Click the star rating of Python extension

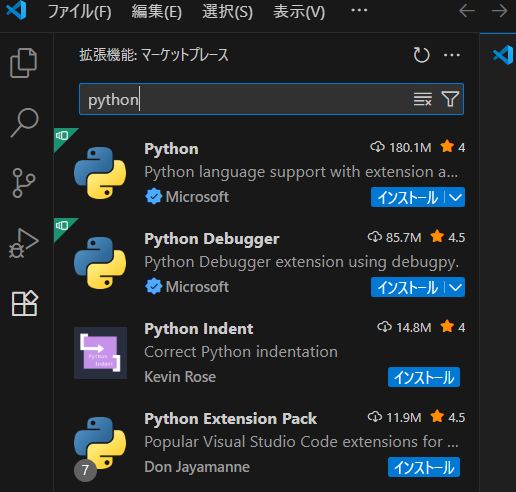[452, 147]
